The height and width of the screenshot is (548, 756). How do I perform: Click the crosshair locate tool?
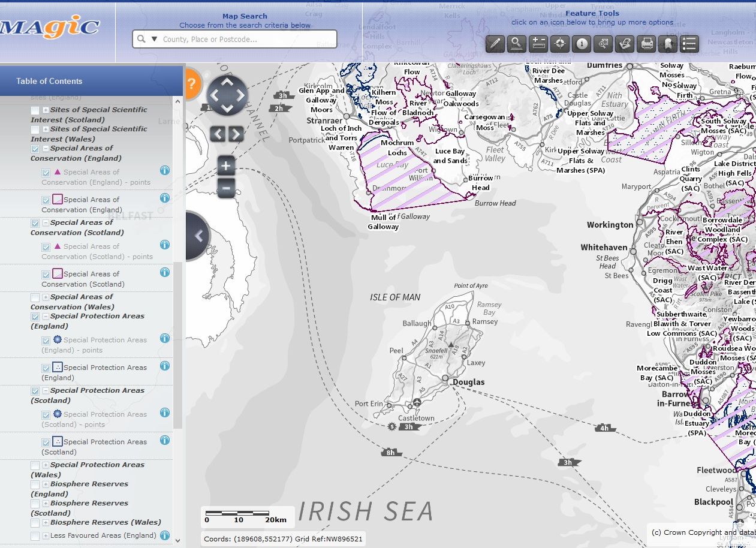[560, 44]
